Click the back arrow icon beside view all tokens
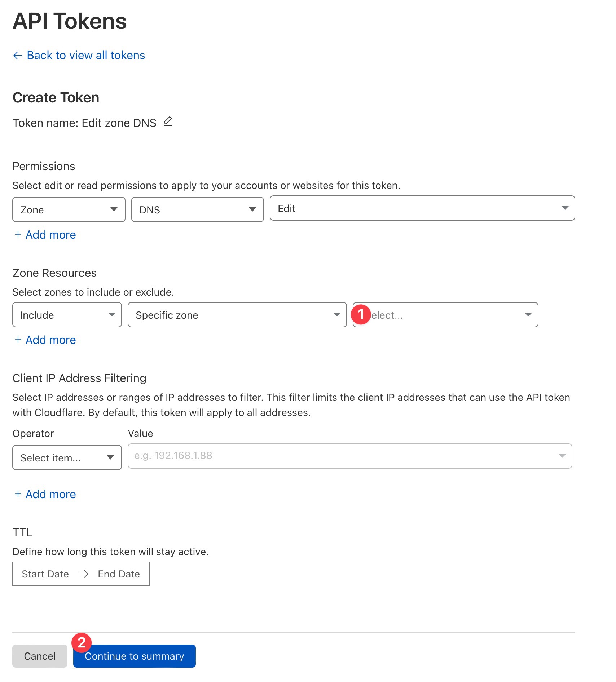Image resolution: width=616 pixels, height=682 pixels. point(18,56)
